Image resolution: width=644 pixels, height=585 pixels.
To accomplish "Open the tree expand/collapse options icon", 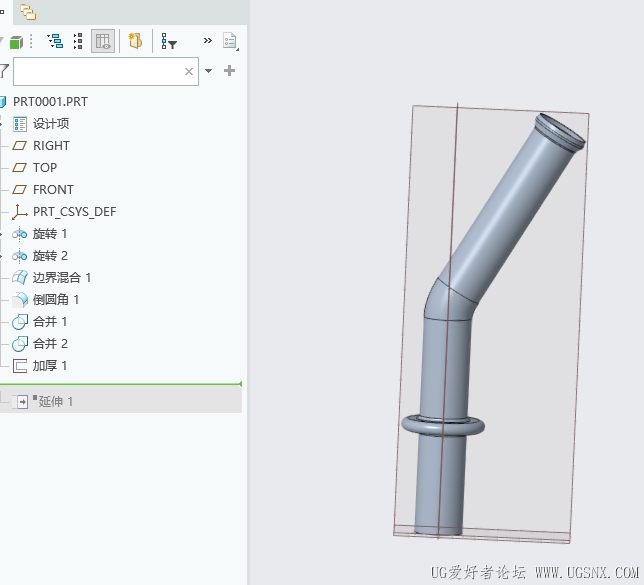I will click(55, 41).
